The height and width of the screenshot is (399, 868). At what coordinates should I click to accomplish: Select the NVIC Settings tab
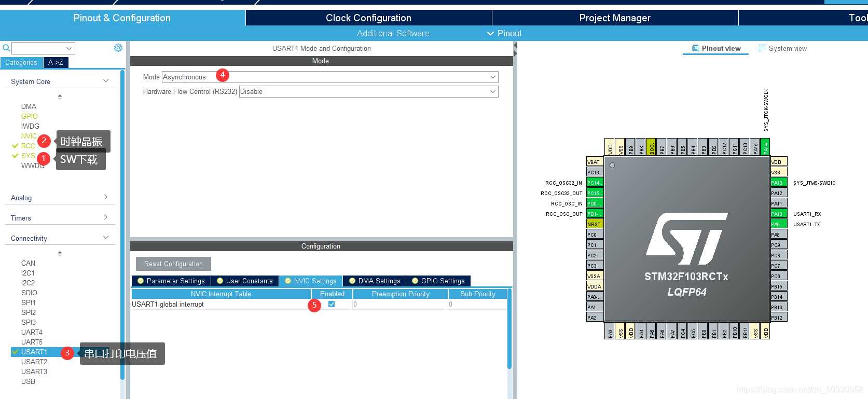tap(311, 281)
